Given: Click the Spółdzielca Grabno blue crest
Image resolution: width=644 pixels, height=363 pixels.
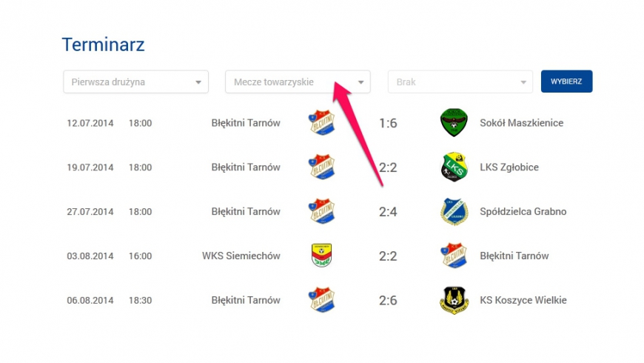Looking at the screenshot, I should click(454, 211).
